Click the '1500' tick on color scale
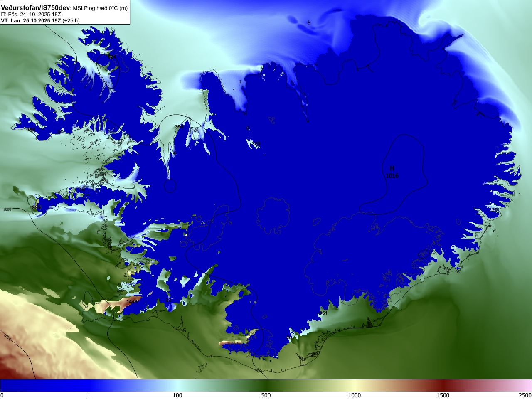 pos(443,395)
